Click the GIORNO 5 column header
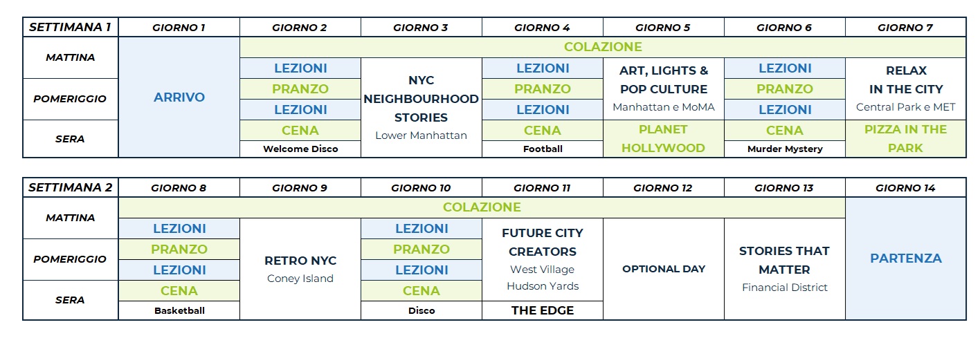Viewport: 980px width, 338px height. [664, 28]
